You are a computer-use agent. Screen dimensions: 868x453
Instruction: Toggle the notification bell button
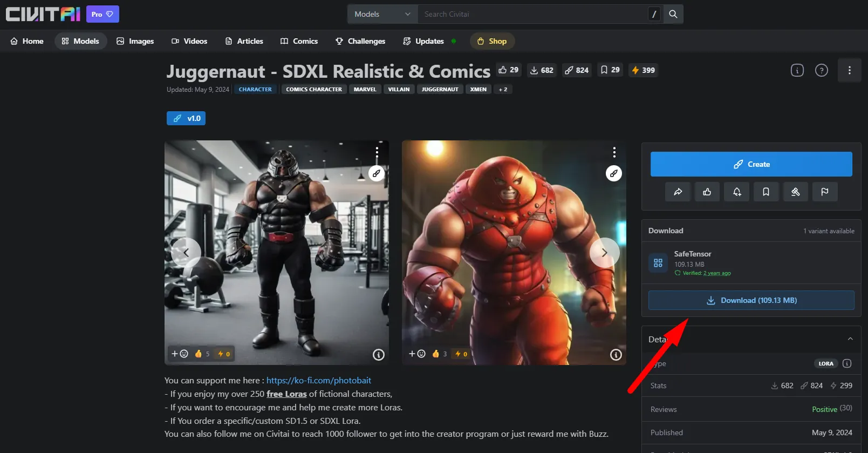pyautogui.click(x=737, y=192)
